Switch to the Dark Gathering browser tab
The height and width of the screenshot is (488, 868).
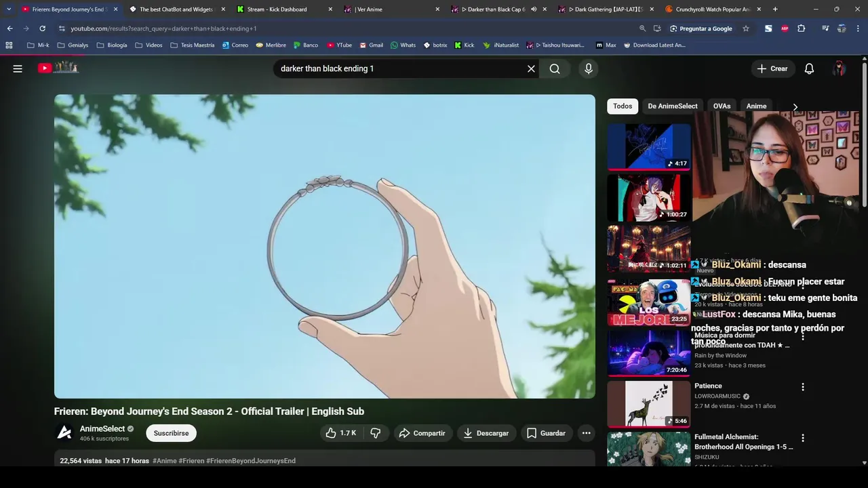coord(606,9)
